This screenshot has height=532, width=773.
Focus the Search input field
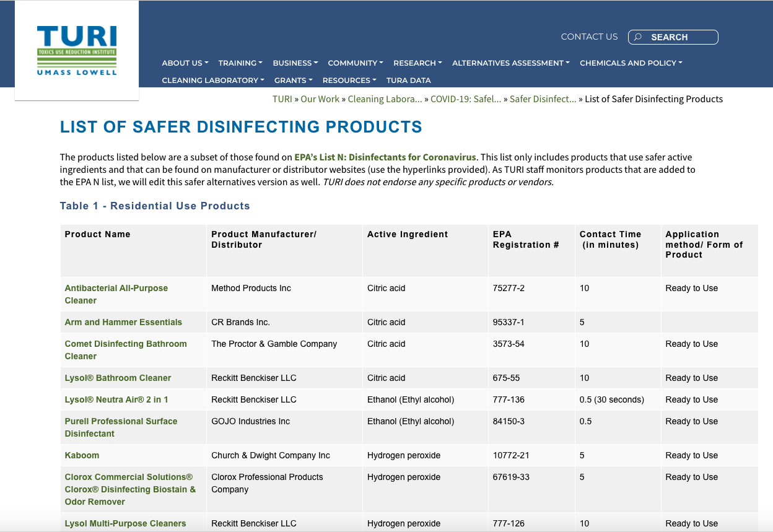point(673,37)
